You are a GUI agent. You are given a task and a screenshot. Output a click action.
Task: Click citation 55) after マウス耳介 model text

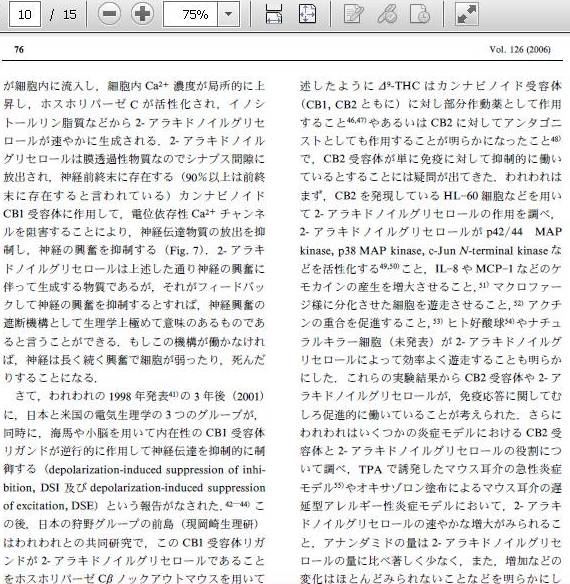338,485
